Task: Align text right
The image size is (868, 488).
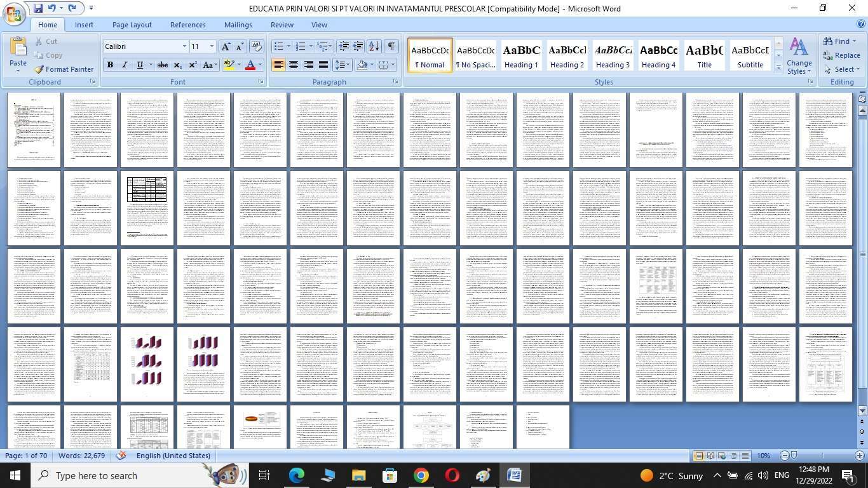Action: point(308,65)
